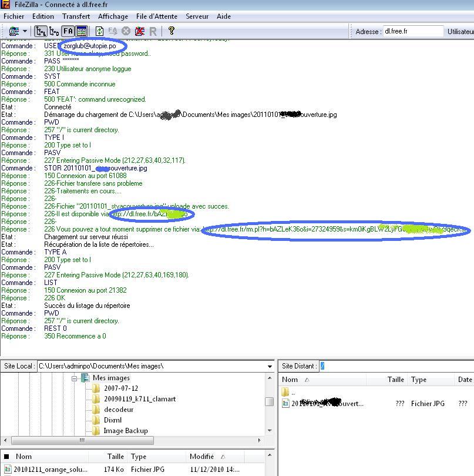Click the local tree horizontal scrollbar thumb

pos(82,440)
